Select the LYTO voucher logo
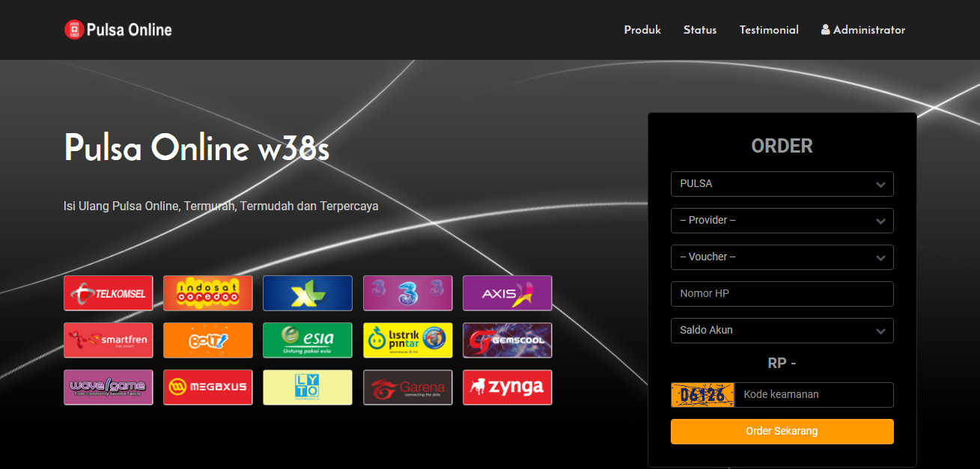The height and width of the screenshot is (469, 980). coord(308,387)
